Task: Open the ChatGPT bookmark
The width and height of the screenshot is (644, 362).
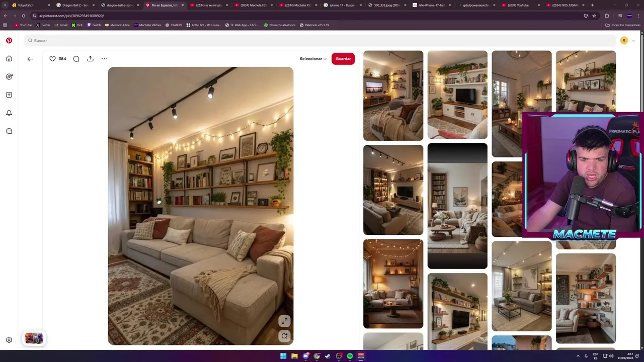Action: [x=174, y=25]
